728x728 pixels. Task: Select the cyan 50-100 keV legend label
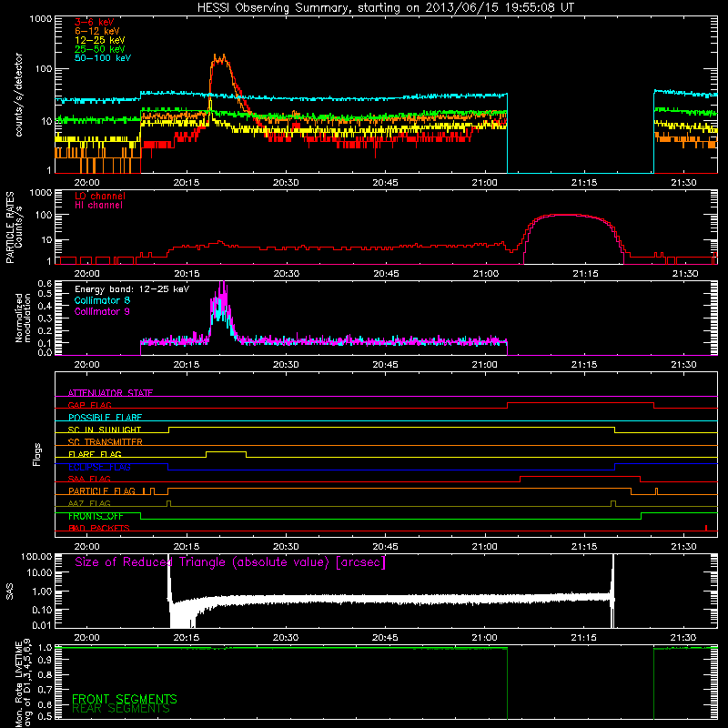click(x=103, y=58)
